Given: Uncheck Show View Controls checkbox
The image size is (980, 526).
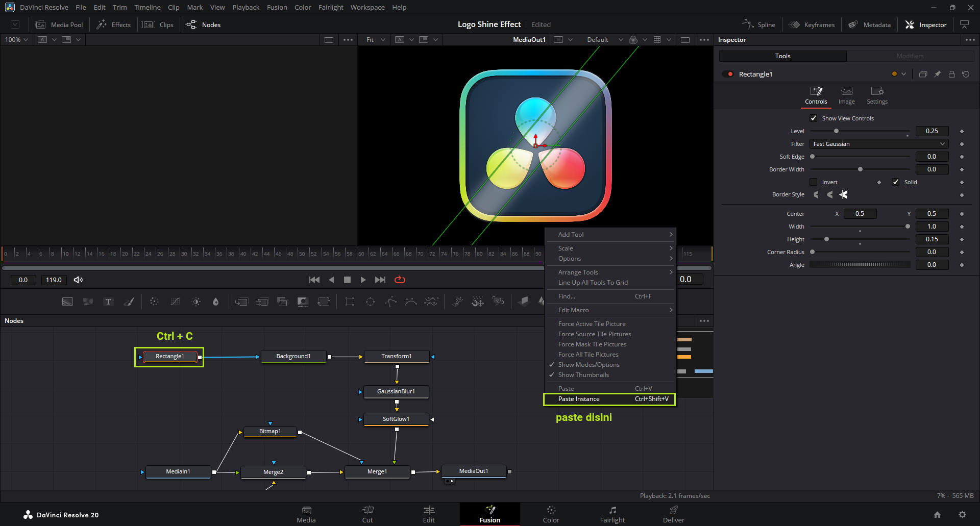Looking at the screenshot, I should [x=814, y=118].
